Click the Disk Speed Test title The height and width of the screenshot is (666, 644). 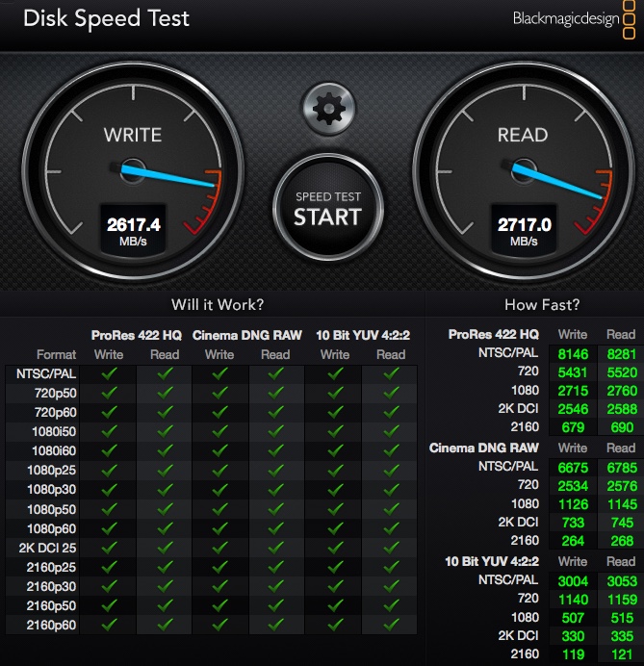(x=106, y=18)
